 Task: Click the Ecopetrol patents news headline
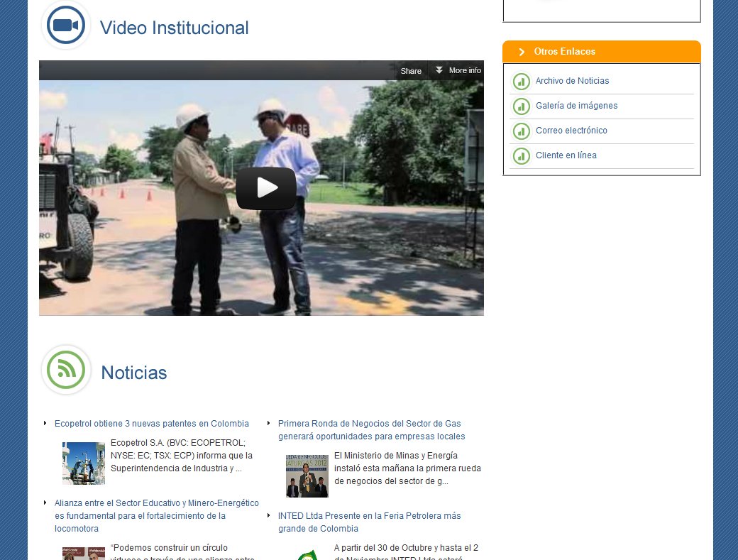click(x=151, y=423)
